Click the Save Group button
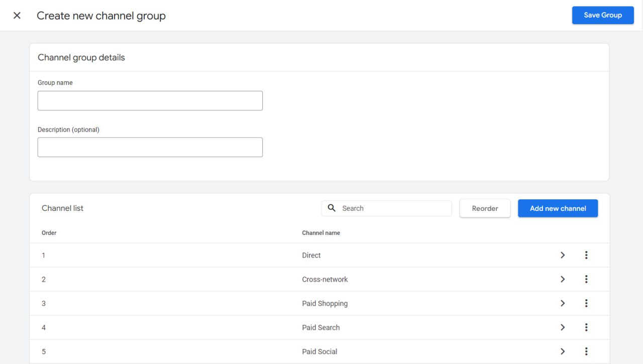 [x=602, y=15]
